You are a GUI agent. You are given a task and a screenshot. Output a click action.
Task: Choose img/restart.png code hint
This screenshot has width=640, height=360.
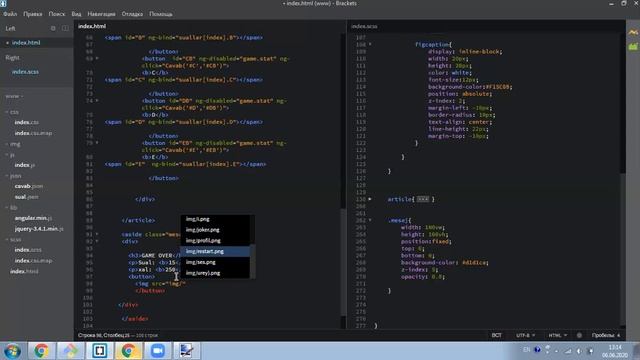[215, 251]
